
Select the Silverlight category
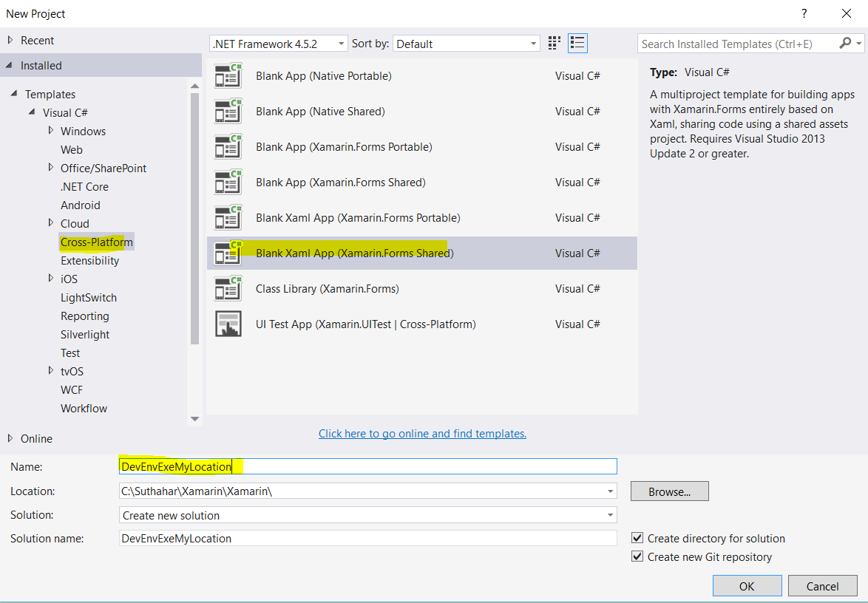pyautogui.click(x=85, y=334)
